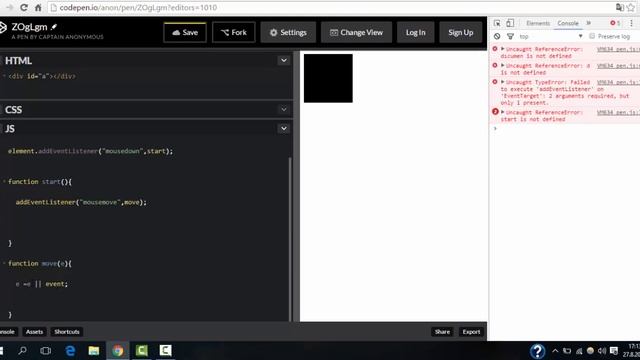The height and width of the screenshot is (360, 640).
Task: Open pen Settings
Action: click(288, 33)
